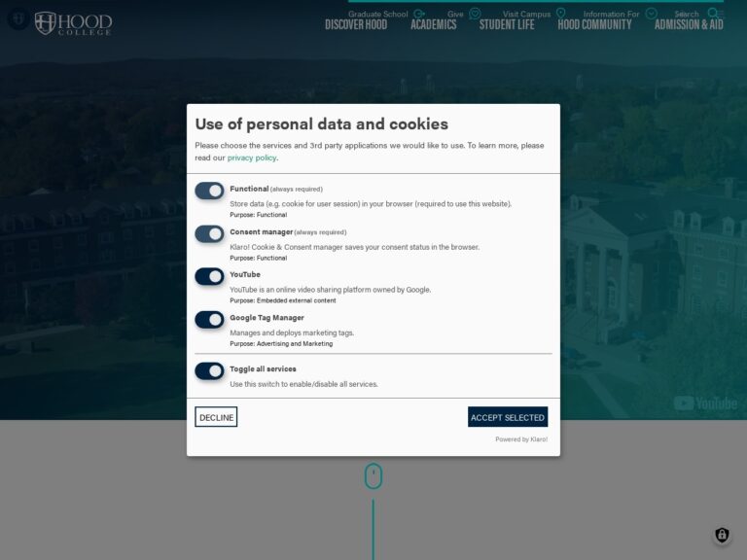Flip the Toggle all services switch

(x=209, y=371)
